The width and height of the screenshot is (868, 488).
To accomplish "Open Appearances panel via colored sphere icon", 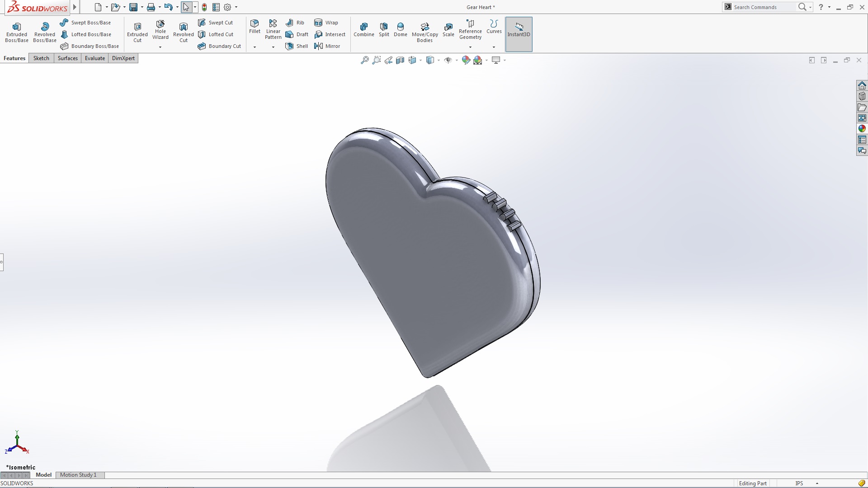I will click(466, 60).
